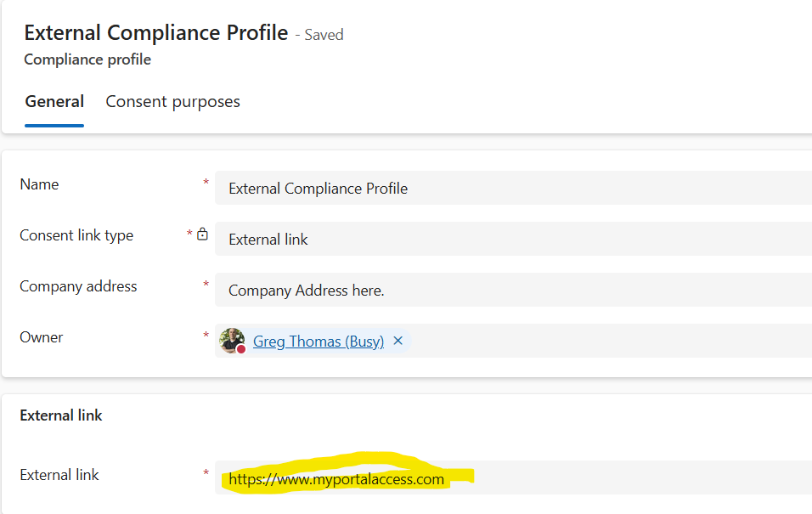Click the lock icon beside Consent link type
The height and width of the screenshot is (514, 812).
pos(202,234)
